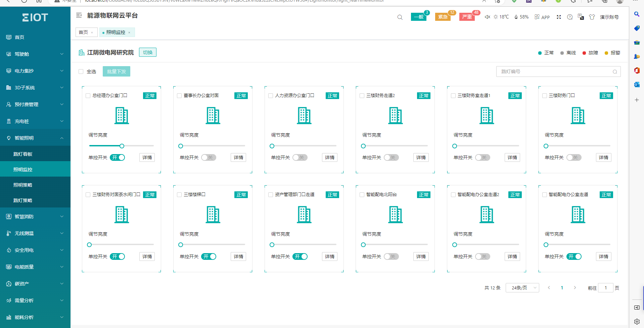Open help via the question mark icon

[570, 17]
